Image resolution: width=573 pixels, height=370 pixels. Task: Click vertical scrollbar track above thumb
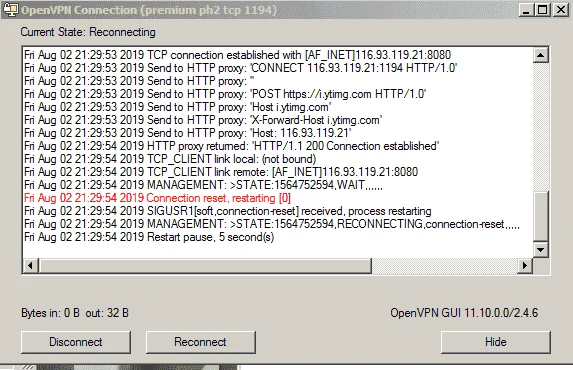[x=540, y=127]
